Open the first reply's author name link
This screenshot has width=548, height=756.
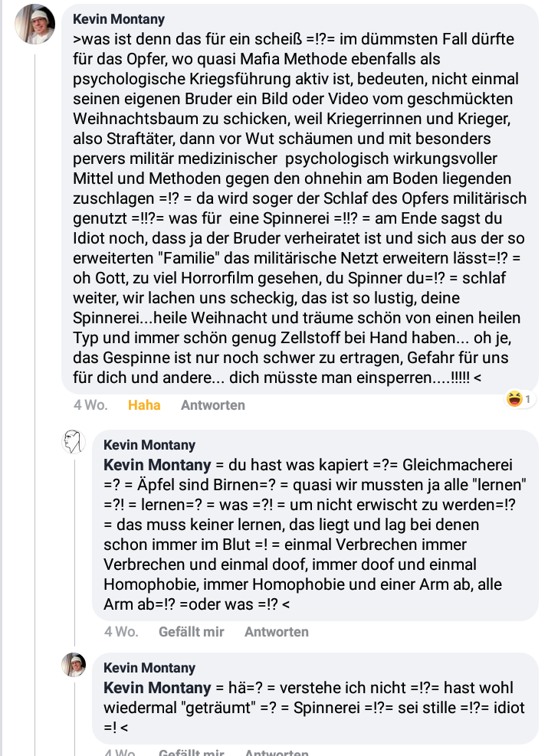pos(149,445)
